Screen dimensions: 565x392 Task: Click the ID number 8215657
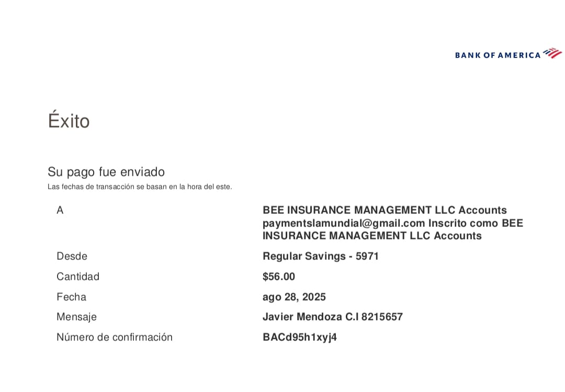[x=381, y=317]
